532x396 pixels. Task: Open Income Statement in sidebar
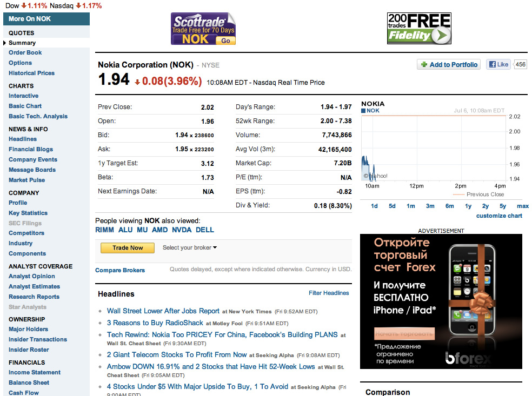[35, 372]
